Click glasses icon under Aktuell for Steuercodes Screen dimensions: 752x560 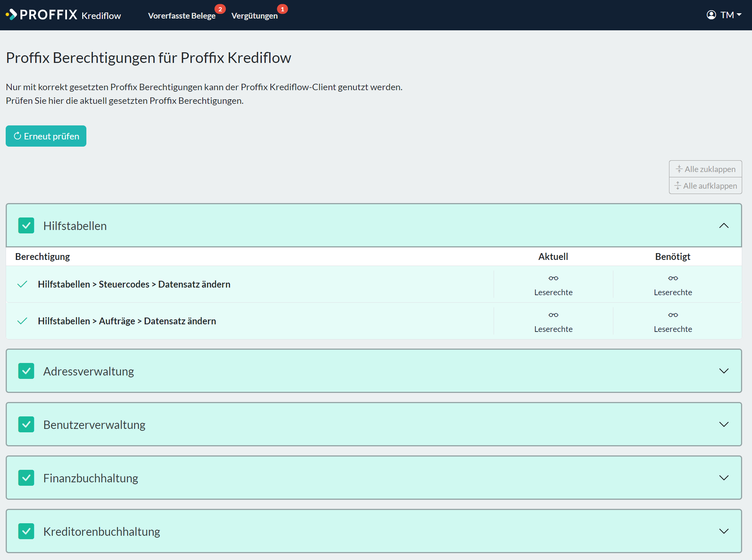click(x=553, y=278)
